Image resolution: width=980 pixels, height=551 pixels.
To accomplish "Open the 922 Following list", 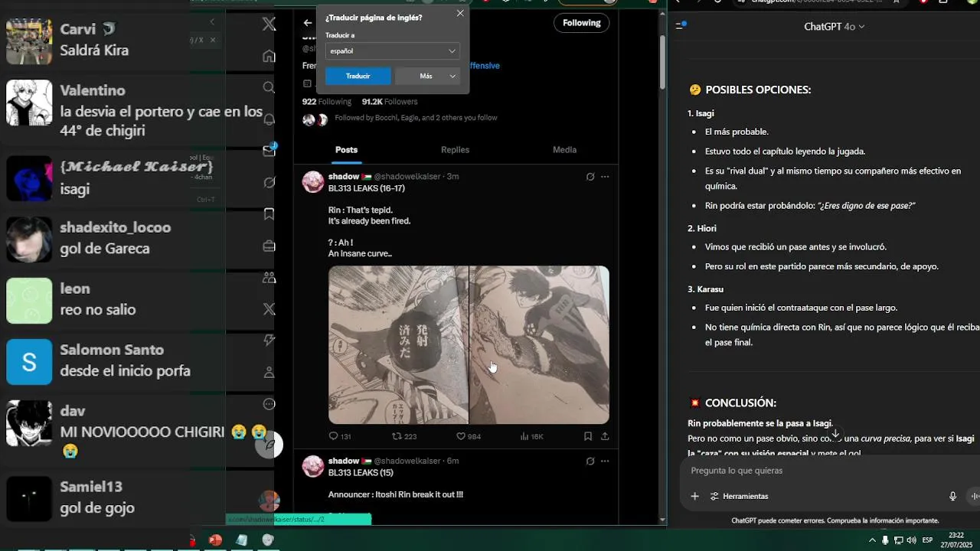I will click(326, 102).
